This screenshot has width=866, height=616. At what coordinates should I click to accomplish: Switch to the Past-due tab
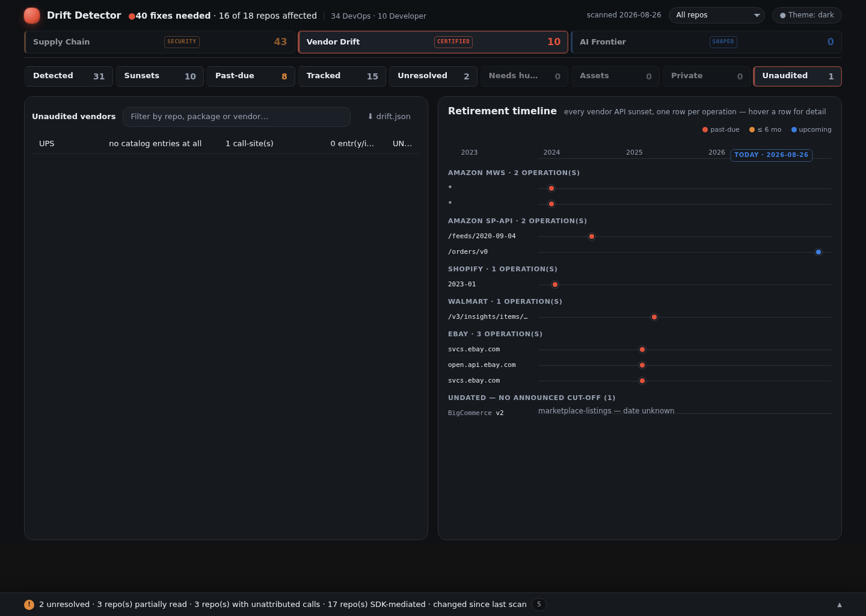[251, 76]
